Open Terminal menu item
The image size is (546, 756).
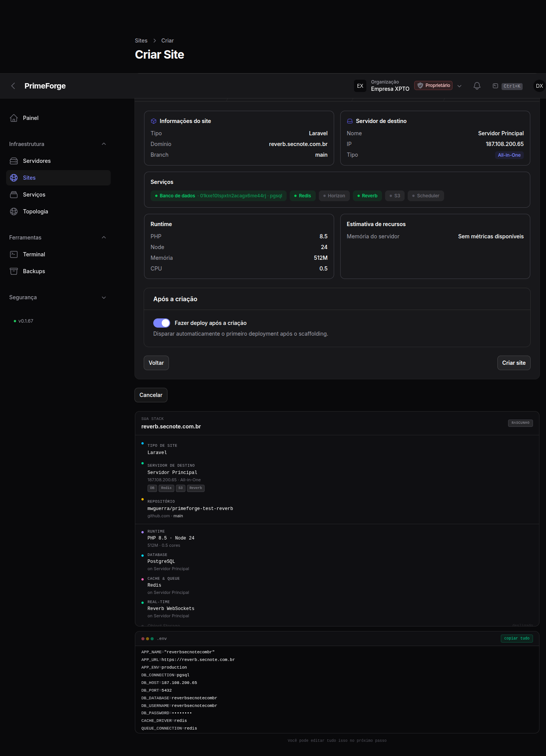tap(58, 254)
